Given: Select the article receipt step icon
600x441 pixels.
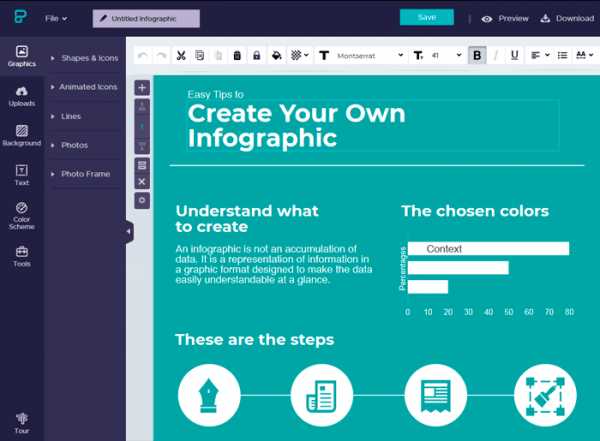Looking at the screenshot, I should point(435,395).
